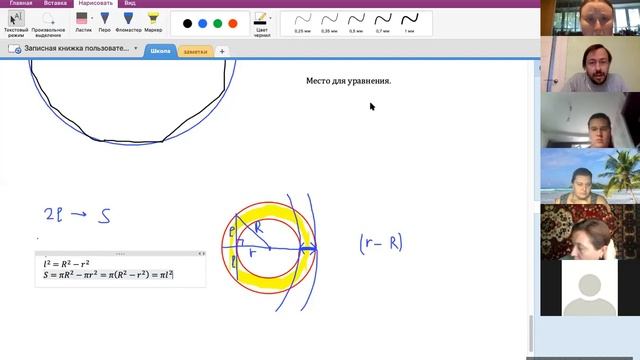Image resolution: width=640 pixels, height=360 pixels.
Task: Choose the black ink color
Action: tap(187, 24)
